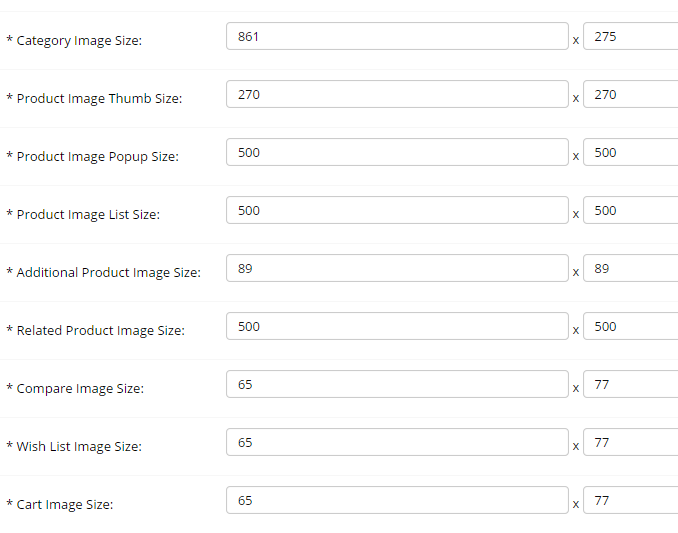Select the Product Image List height input
Screen dimensions: 678x533
coord(631,211)
